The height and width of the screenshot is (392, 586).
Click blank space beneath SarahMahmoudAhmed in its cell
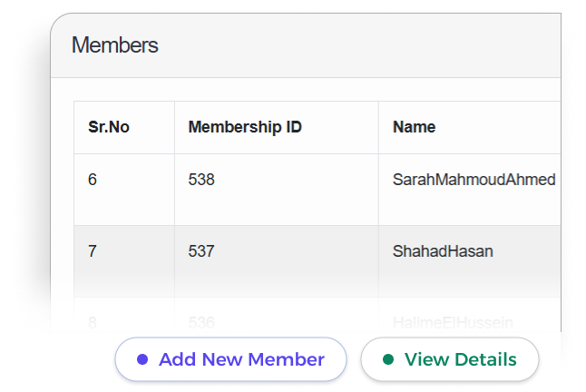pyautogui.click(x=472, y=209)
